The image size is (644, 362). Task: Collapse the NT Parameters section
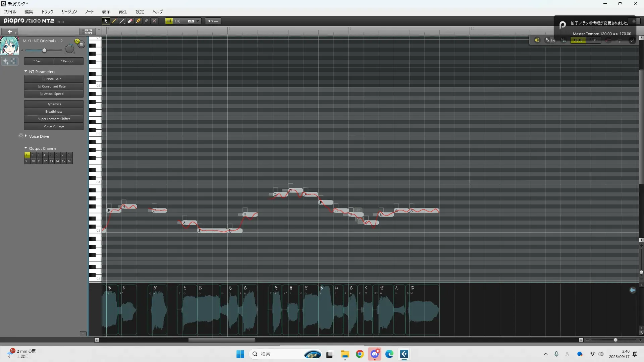point(26,71)
